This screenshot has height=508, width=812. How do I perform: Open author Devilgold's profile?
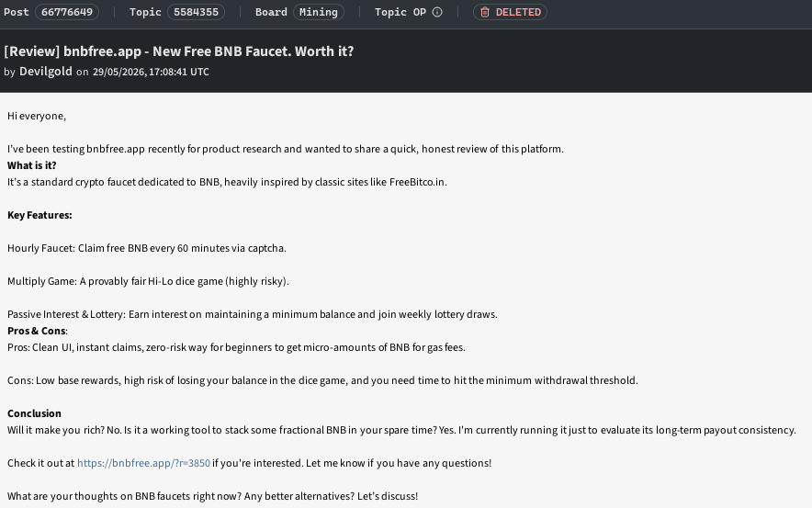point(46,72)
